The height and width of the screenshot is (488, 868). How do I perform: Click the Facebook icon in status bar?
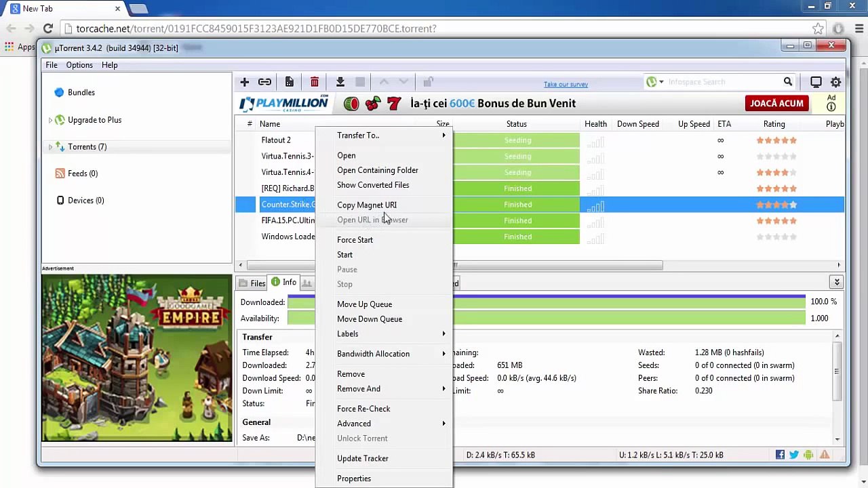pos(780,455)
